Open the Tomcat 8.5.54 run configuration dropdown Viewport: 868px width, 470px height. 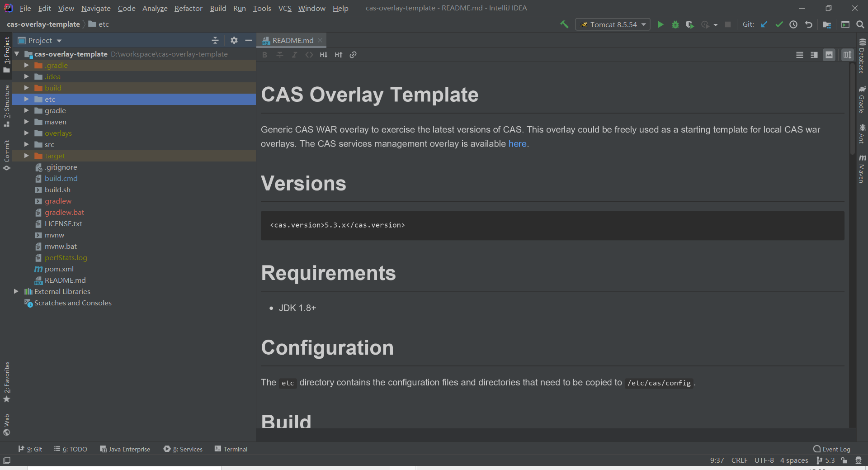(x=613, y=24)
